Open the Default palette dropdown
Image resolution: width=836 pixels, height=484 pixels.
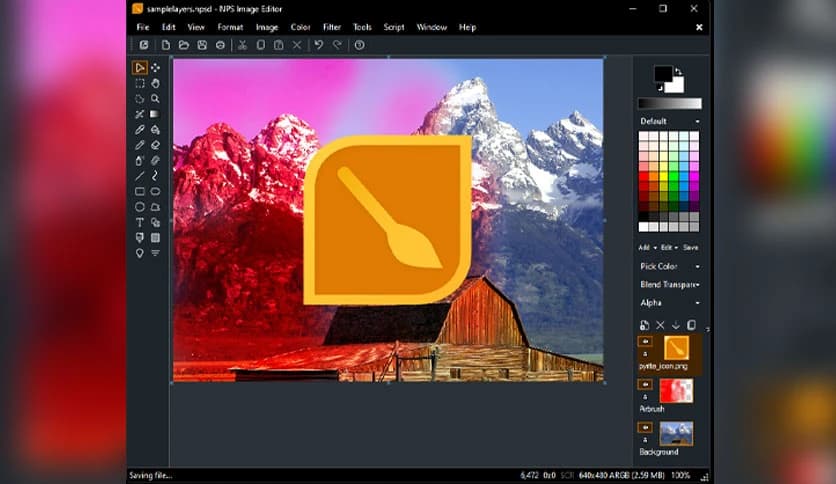670,122
